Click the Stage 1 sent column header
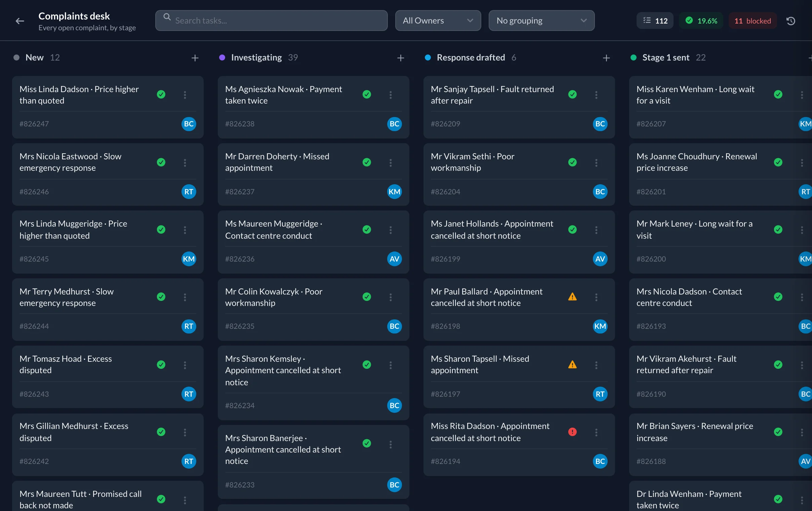This screenshot has height=511, width=812. click(666, 58)
